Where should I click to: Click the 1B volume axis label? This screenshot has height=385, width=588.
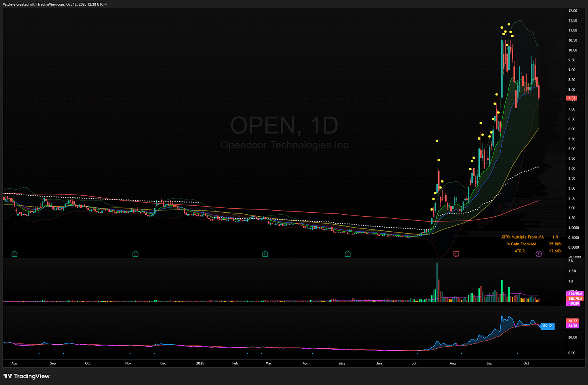click(x=571, y=281)
